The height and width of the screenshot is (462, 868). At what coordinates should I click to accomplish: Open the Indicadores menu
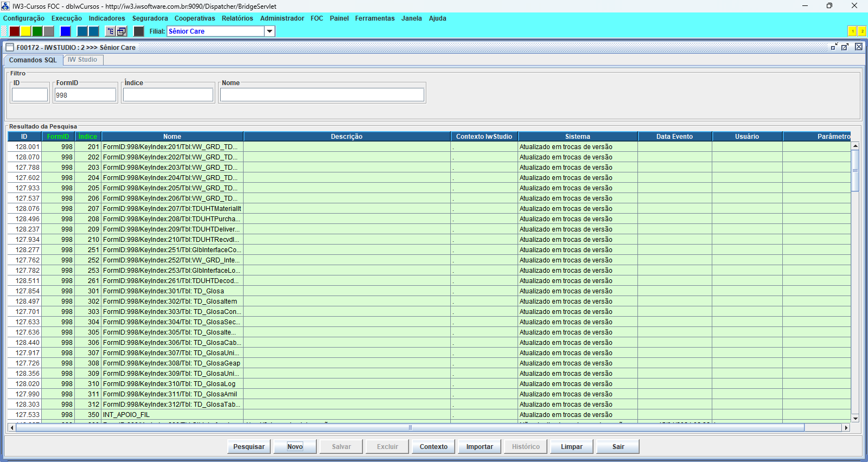tap(107, 18)
